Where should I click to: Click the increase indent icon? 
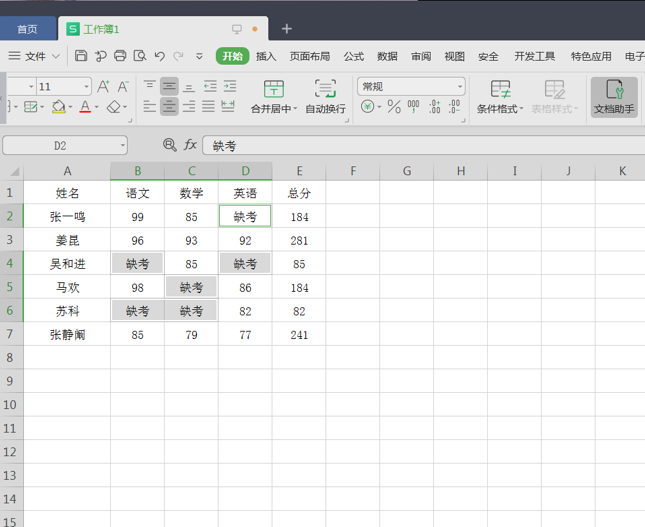click(230, 86)
